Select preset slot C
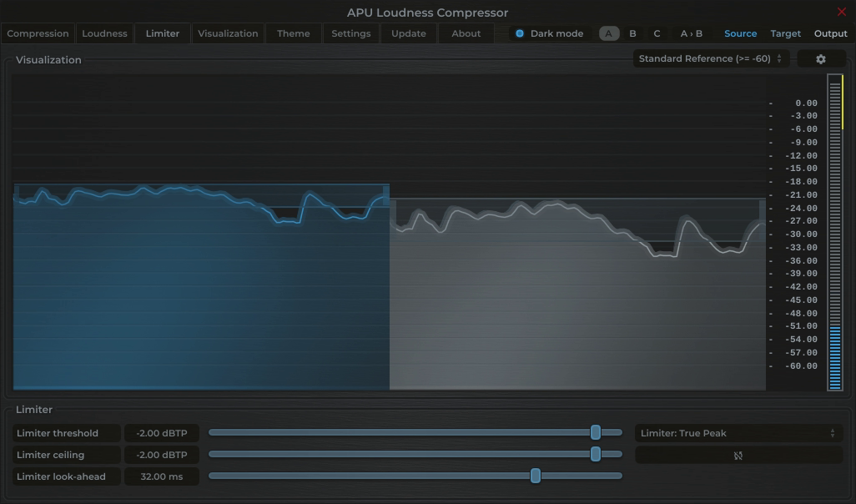 click(x=656, y=33)
